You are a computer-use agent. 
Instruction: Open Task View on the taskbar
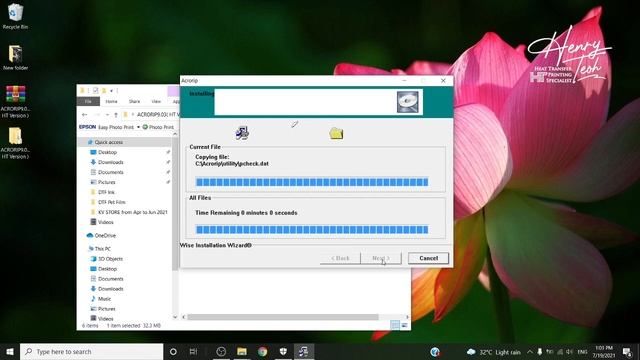pyautogui.click(x=193, y=351)
